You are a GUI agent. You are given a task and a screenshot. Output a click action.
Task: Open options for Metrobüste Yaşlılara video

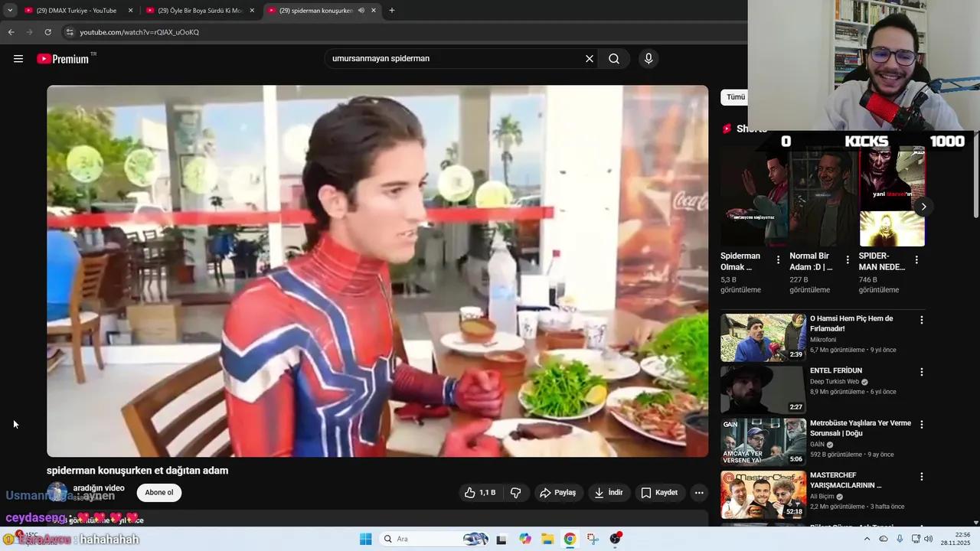(922, 424)
